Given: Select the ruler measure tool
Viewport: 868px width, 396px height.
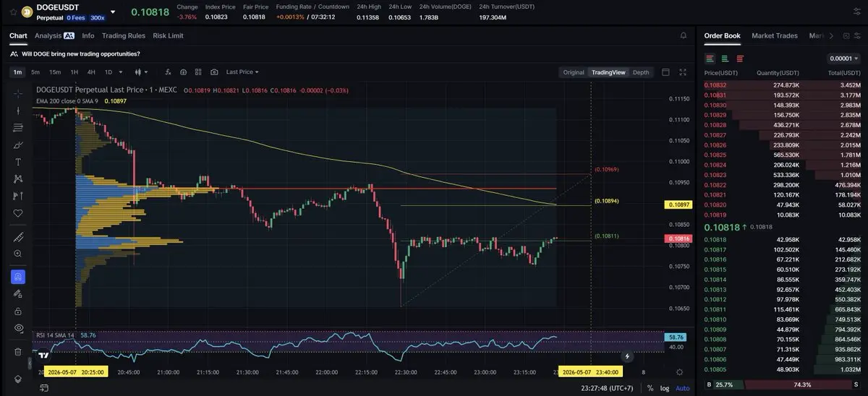Looking at the screenshot, I should pyautogui.click(x=19, y=237).
